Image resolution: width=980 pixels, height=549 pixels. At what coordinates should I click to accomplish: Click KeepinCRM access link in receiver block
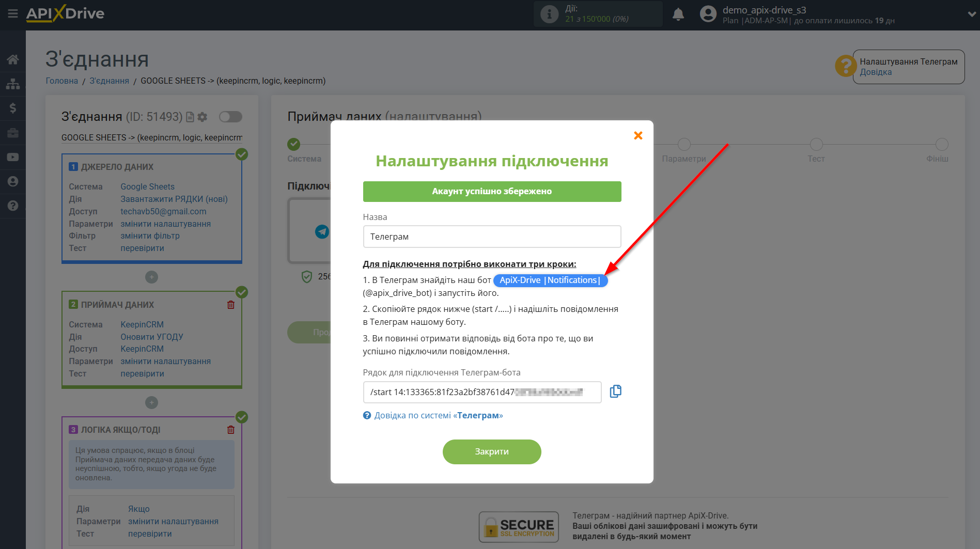click(x=142, y=349)
